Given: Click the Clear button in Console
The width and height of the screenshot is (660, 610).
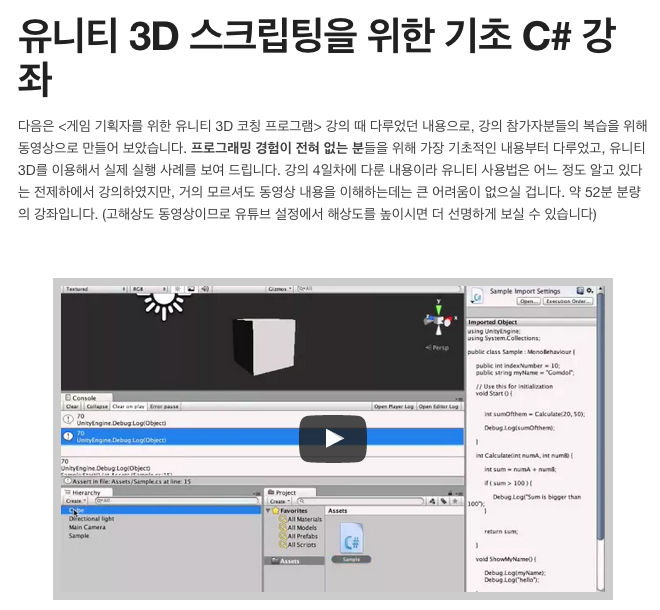Looking at the screenshot, I should pyautogui.click(x=72, y=406).
